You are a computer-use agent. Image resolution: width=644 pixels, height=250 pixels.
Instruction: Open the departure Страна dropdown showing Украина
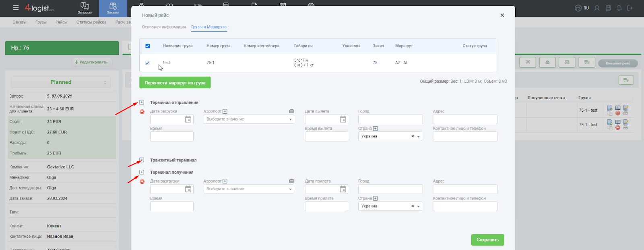coord(390,137)
